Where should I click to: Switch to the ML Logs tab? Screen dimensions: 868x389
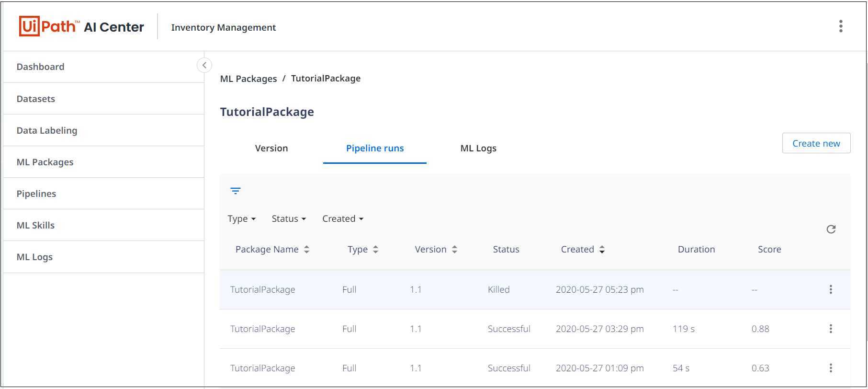click(x=478, y=149)
